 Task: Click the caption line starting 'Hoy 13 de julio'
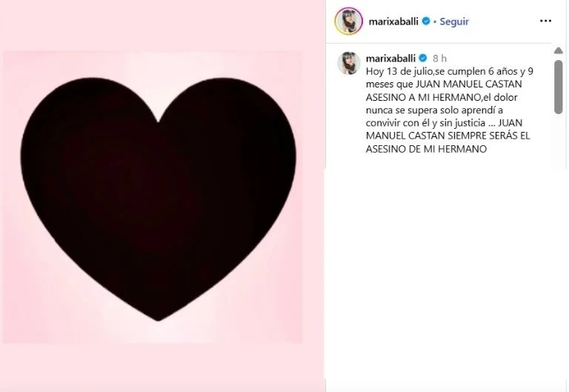click(x=450, y=71)
